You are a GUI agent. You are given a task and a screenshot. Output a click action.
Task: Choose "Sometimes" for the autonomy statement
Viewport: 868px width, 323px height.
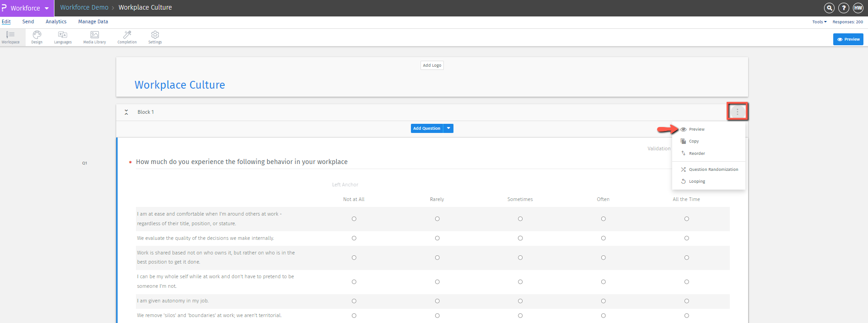tap(520, 301)
